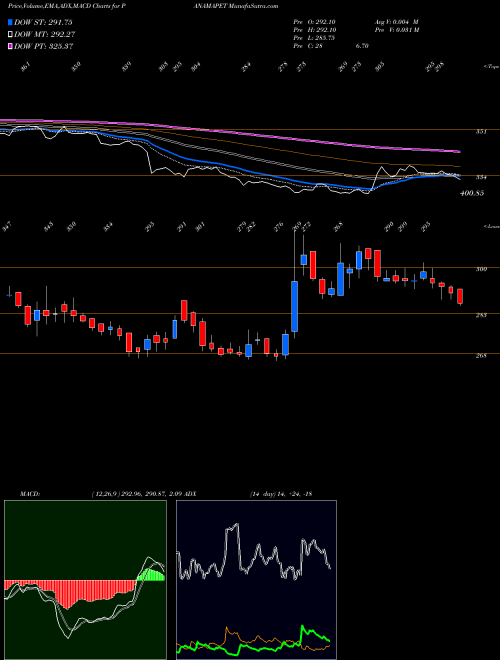This screenshot has height=660, width=500.
Task: Click the 'MunafaSutra.com' text in the header
Action: pos(255,6)
